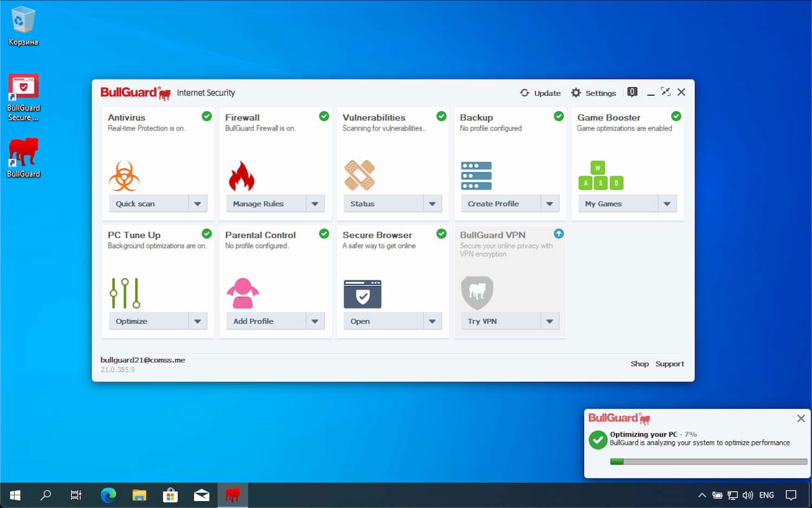
Task: Click the Shop link in footer
Action: pyautogui.click(x=639, y=363)
